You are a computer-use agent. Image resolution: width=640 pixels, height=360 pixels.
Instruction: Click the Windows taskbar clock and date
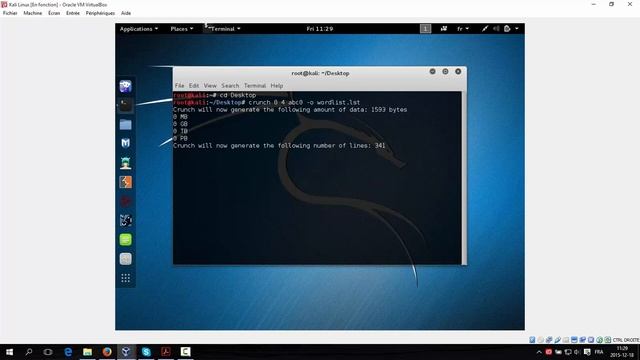pyautogui.click(x=622, y=352)
